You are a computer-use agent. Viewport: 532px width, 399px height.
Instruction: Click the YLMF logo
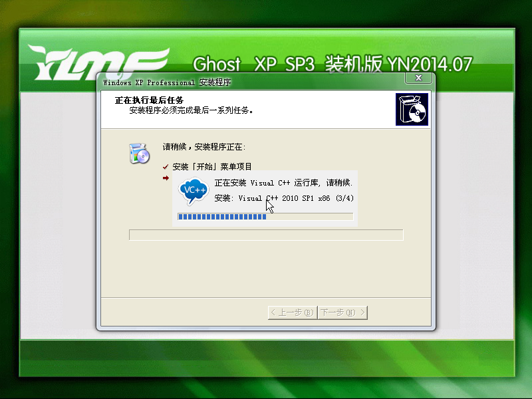[x=98, y=63]
